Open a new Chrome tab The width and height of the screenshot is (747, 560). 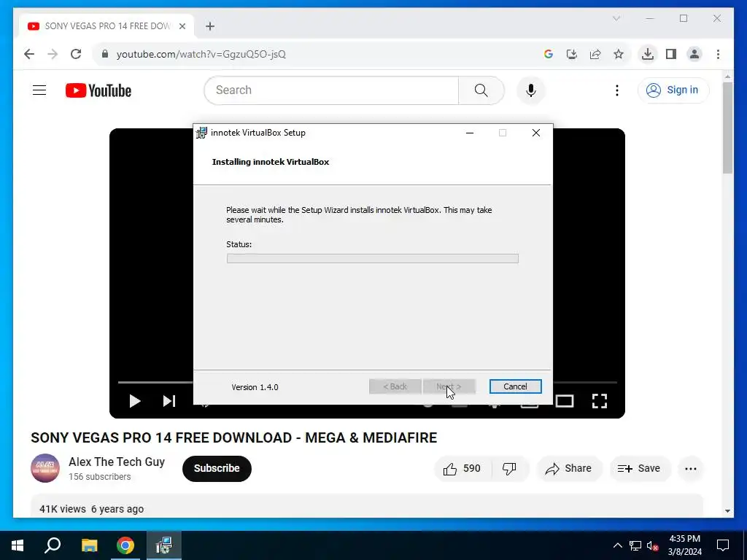[210, 26]
